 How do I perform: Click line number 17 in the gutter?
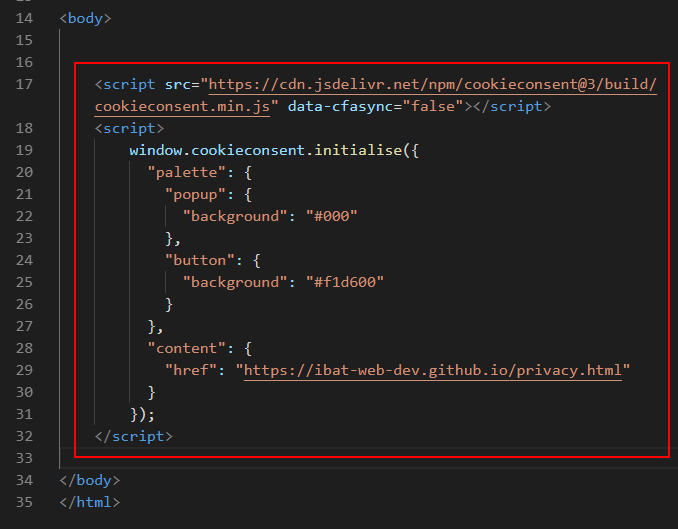[24, 84]
